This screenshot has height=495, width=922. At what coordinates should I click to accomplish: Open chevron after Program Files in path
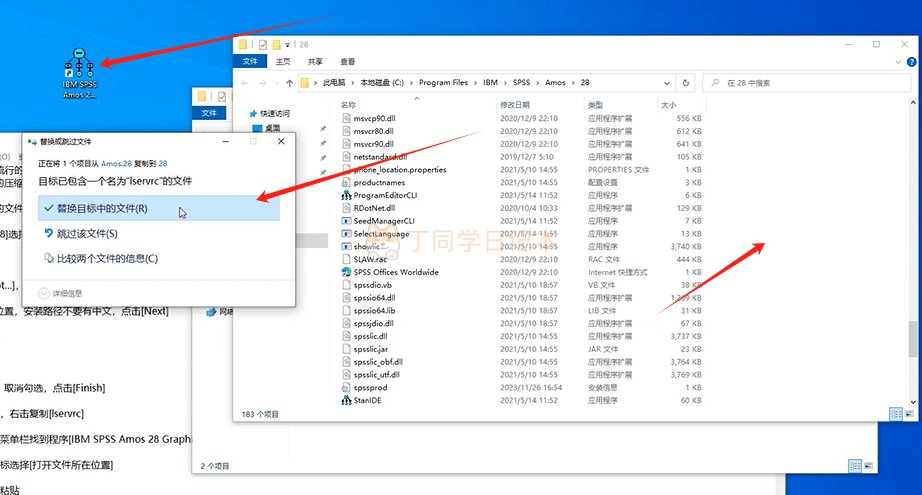tap(475, 82)
